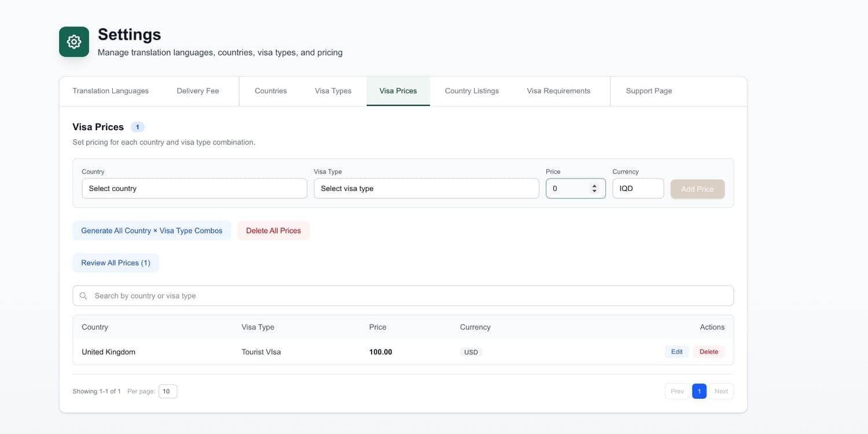This screenshot has height=434, width=868.
Task: Click the Visa Prices count badge 1
Action: pyautogui.click(x=137, y=127)
